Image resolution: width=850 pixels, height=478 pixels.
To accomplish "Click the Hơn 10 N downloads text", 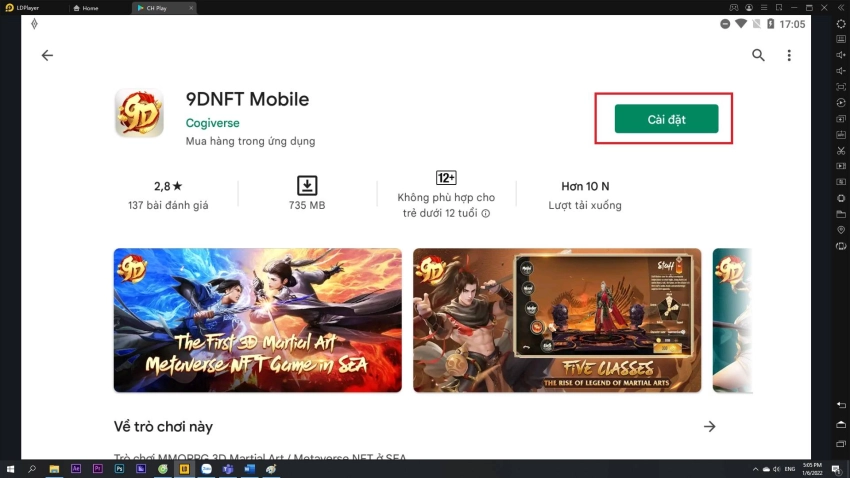I will click(x=585, y=186).
